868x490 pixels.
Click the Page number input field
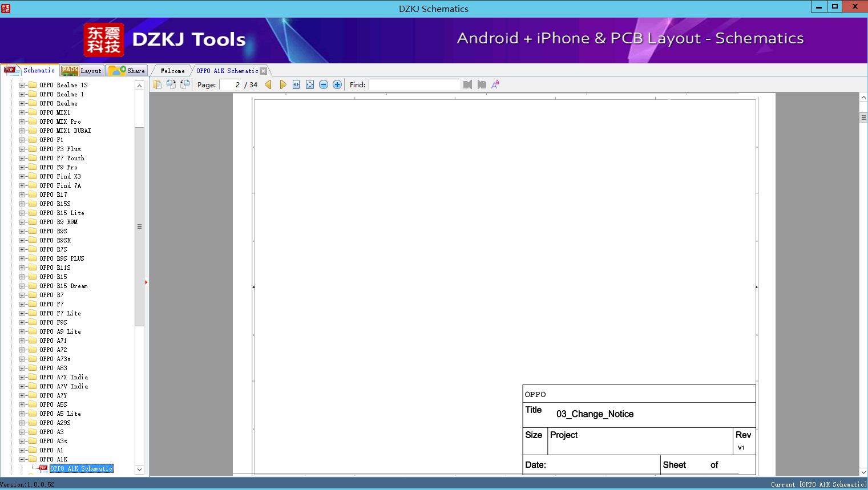pyautogui.click(x=231, y=84)
